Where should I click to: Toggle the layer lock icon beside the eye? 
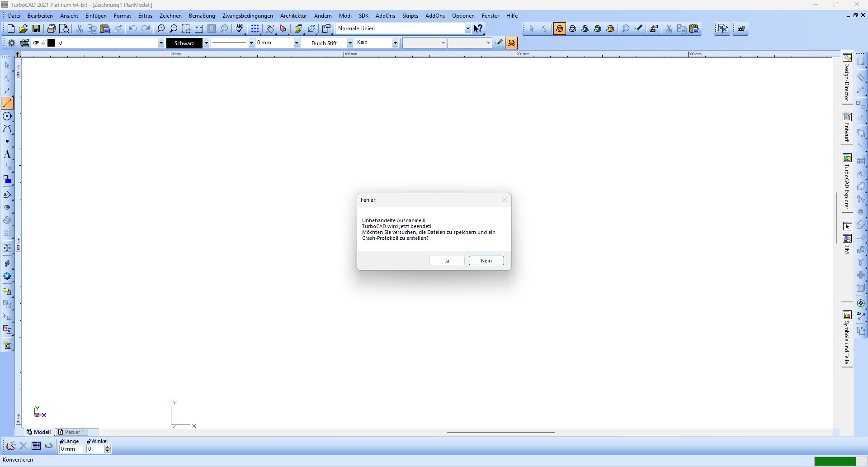(43, 43)
